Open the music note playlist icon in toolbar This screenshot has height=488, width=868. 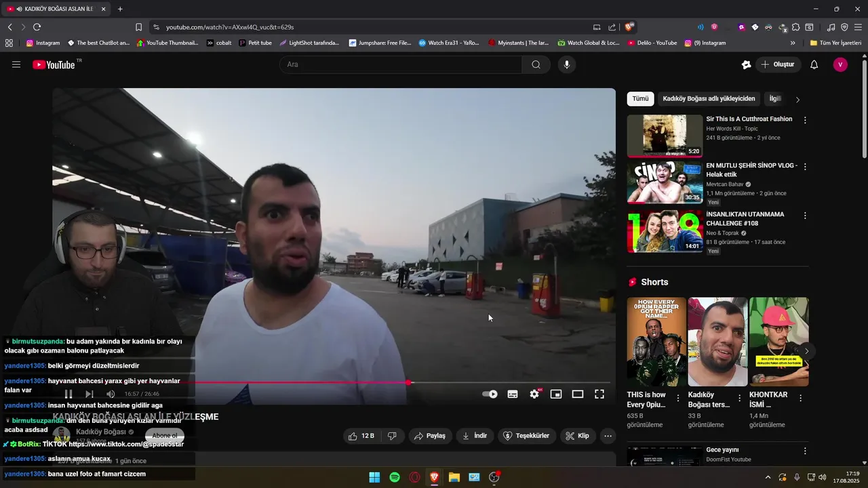(x=831, y=27)
